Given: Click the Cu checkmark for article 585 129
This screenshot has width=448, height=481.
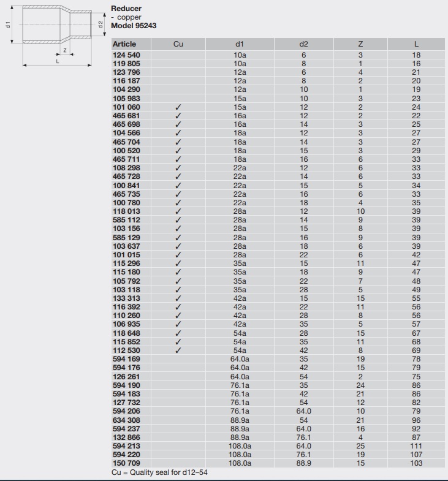Looking at the screenshot, I should tap(178, 238).
